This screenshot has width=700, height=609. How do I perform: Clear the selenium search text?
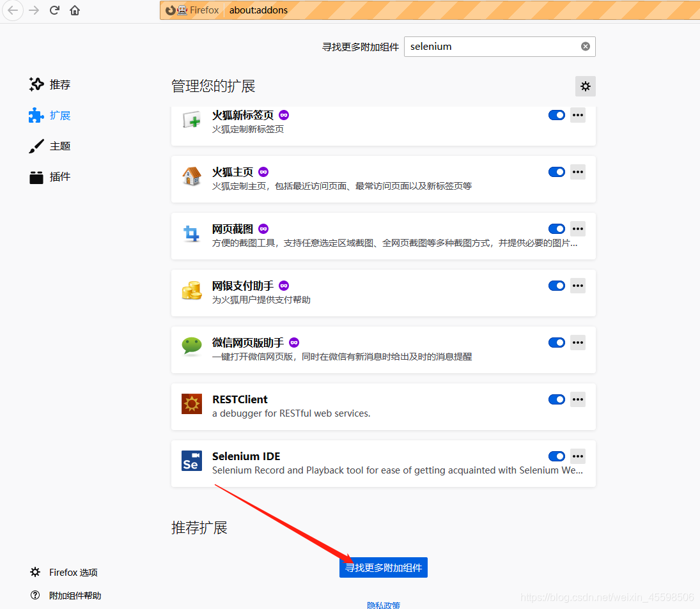(x=586, y=47)
